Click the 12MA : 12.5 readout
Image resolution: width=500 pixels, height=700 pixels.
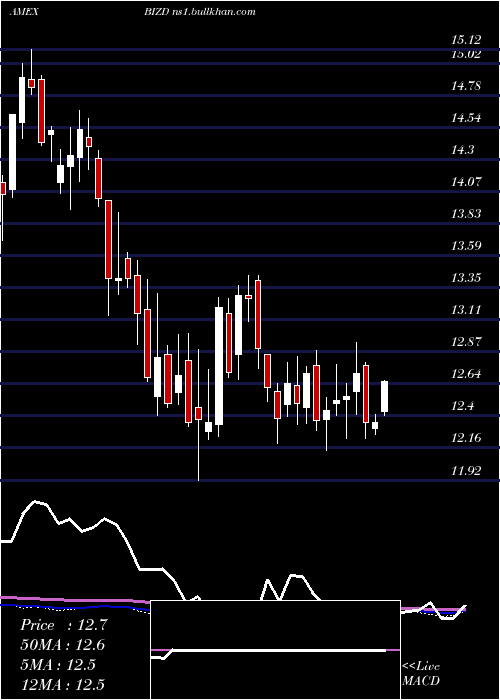pos(63,685)
